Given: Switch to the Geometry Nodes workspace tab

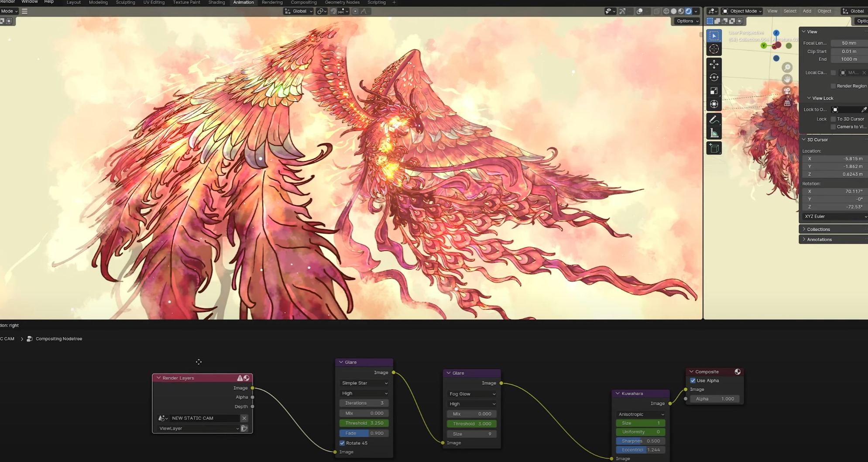Looking at the screenshot, I should pos(342,3).
